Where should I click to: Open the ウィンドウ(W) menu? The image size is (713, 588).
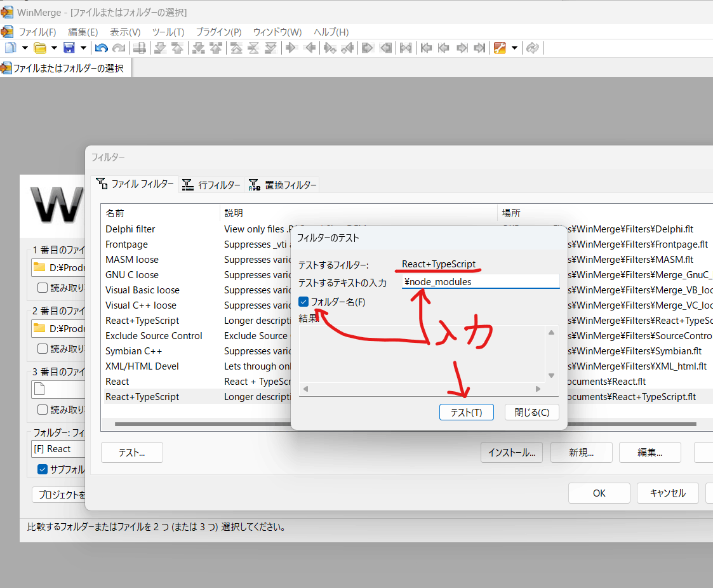tap(277, 32)
